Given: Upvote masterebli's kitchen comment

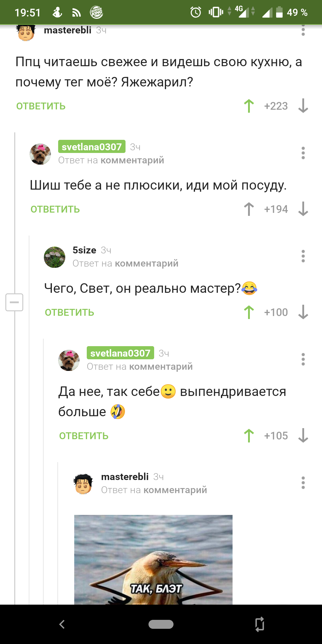Looking at the screenshot, I should (249, 106).
